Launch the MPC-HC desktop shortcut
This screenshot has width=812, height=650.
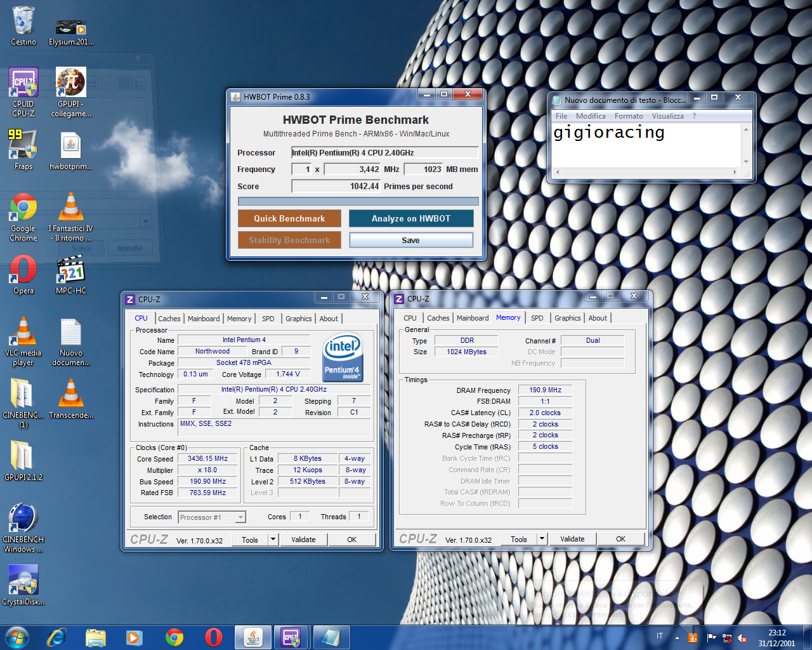click(x=71, y=275)
